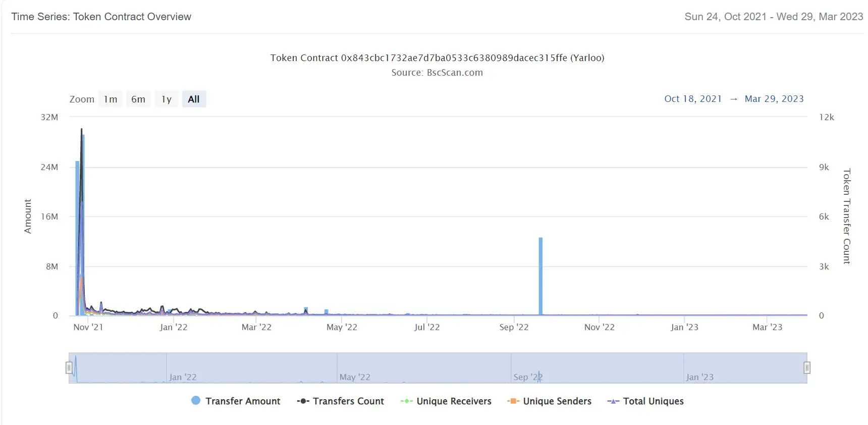Viewport: 868px width, 425px height.
Task: Click the Source: BscScan.com subtitle
Action: point(437,72)
